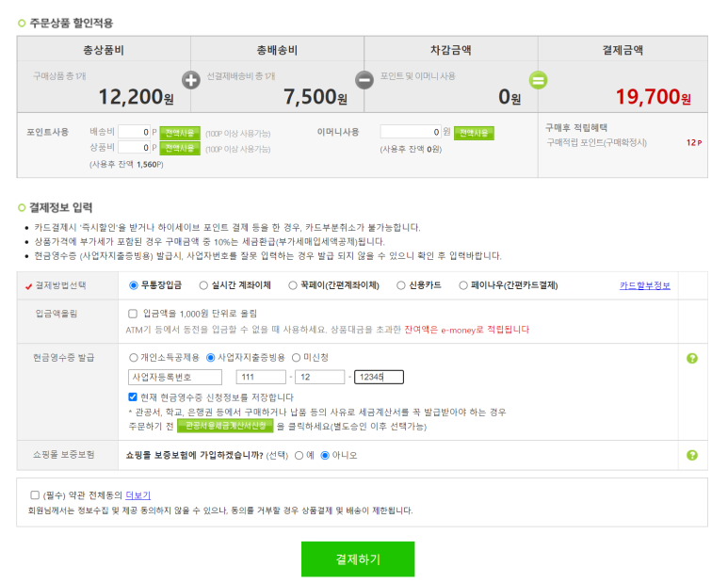Image resolution: width=728 pixels, height=583 pixels.
Task: Click the business number field containing 111
Action: 261,377
